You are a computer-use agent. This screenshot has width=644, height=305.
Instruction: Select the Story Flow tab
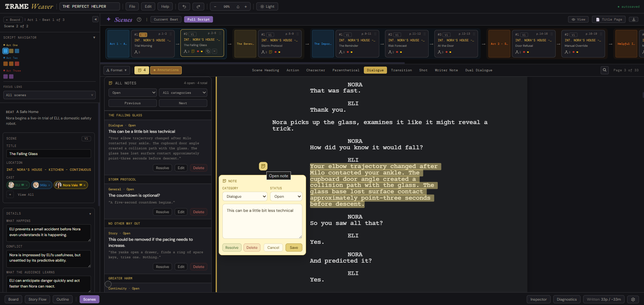click(38, 299)
